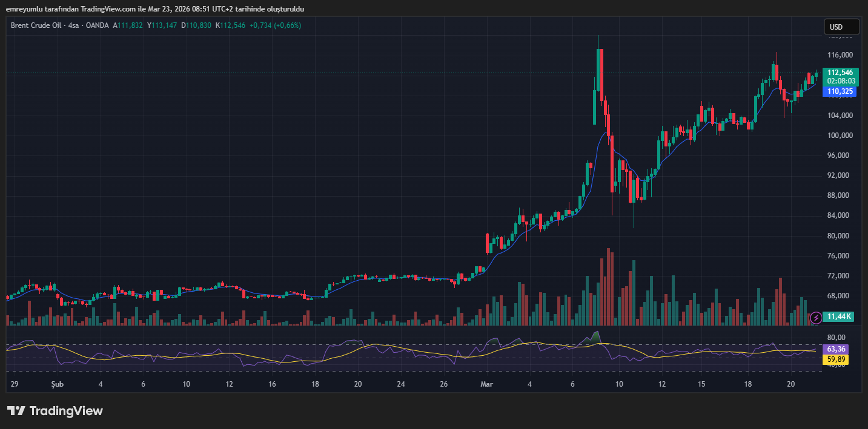Viewport: 868px width, 429px height.
Task: Click the purple lightning bolt icon
Action: [x=816, y=317]
